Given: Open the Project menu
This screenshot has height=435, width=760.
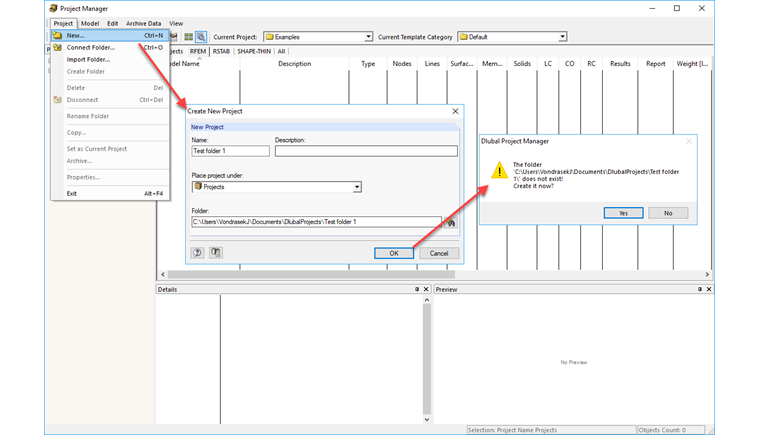Looking at the screenshot, I should (x=63, y=23).
